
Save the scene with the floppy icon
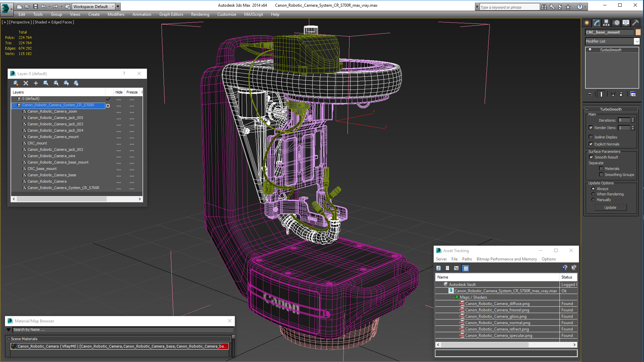click(x=35, y=6)
